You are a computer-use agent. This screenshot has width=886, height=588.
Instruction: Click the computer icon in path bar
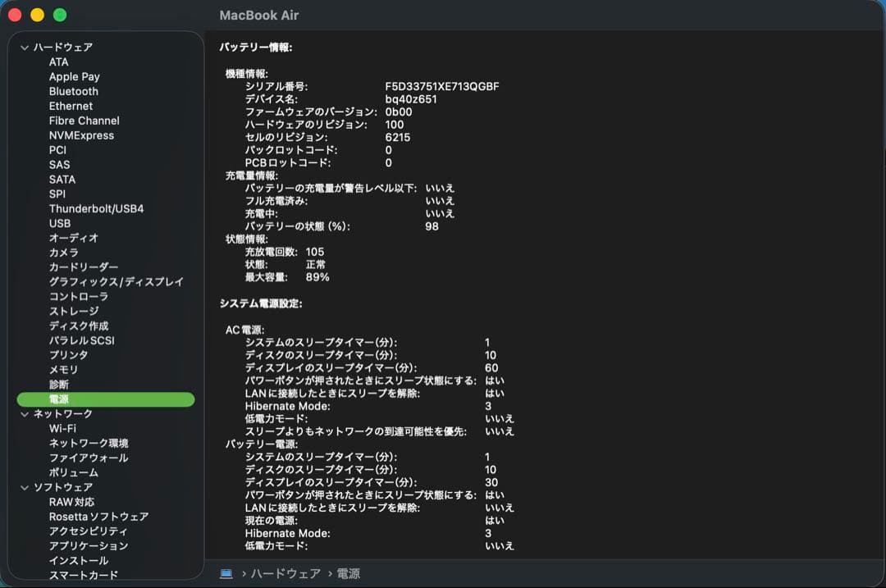tap(226, 574)
